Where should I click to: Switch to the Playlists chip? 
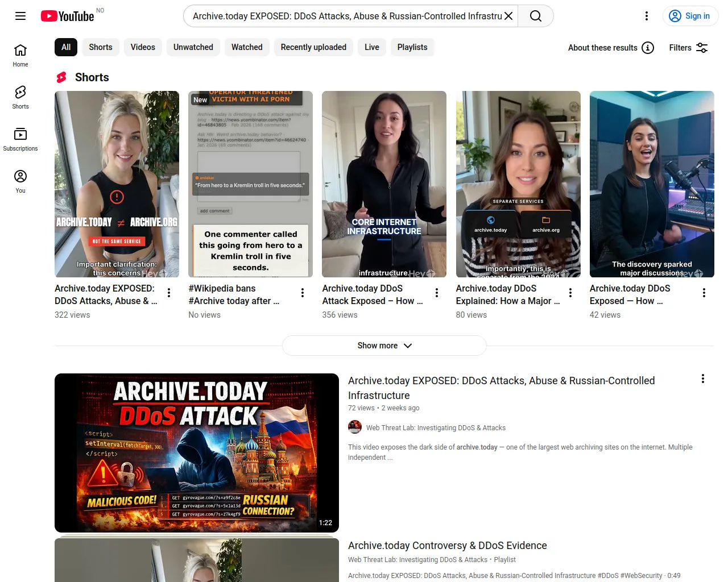412,47
